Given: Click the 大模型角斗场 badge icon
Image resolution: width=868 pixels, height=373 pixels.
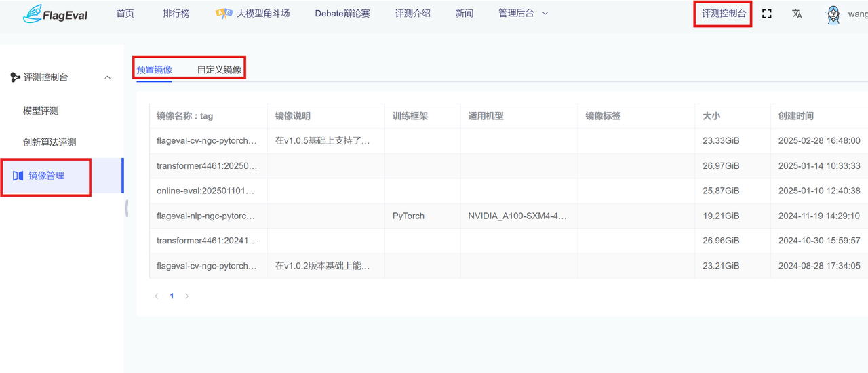Looking at the screenshot, I should pos(224,14).
